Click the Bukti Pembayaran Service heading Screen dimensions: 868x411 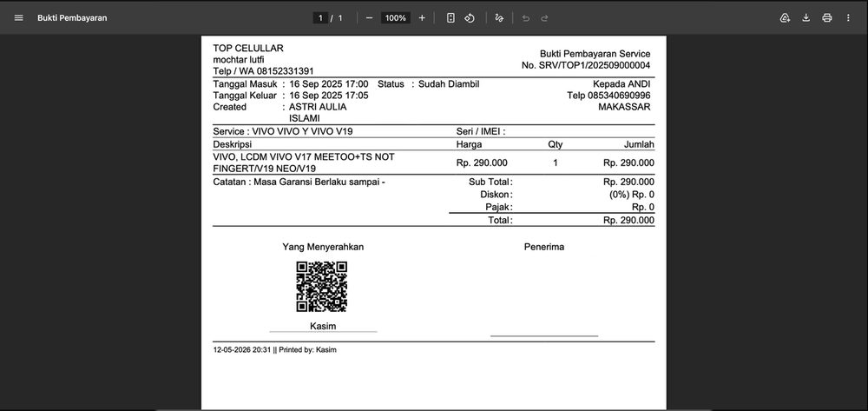point(595,54)
